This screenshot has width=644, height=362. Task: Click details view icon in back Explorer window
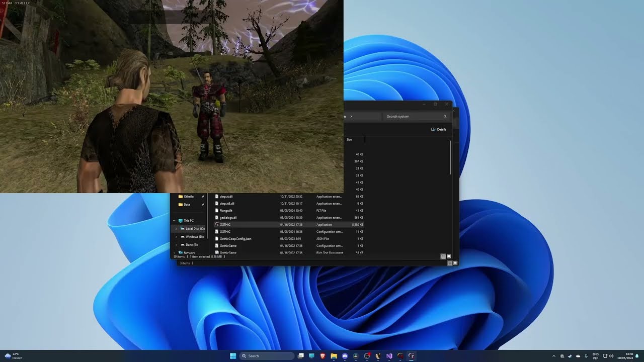click(x=450, y=263)
